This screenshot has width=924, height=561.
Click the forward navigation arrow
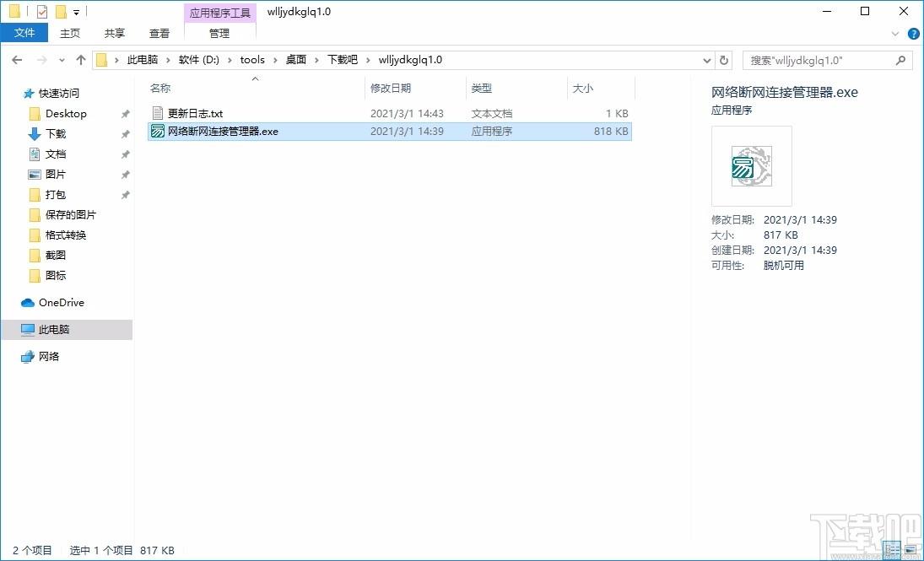tap(41, 60)
